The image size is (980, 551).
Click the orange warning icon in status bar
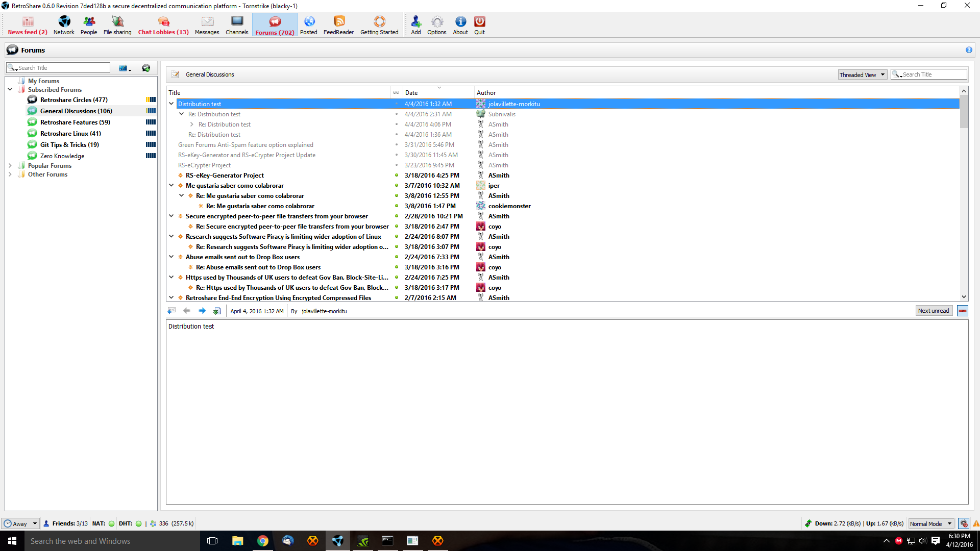click(975, 523)
